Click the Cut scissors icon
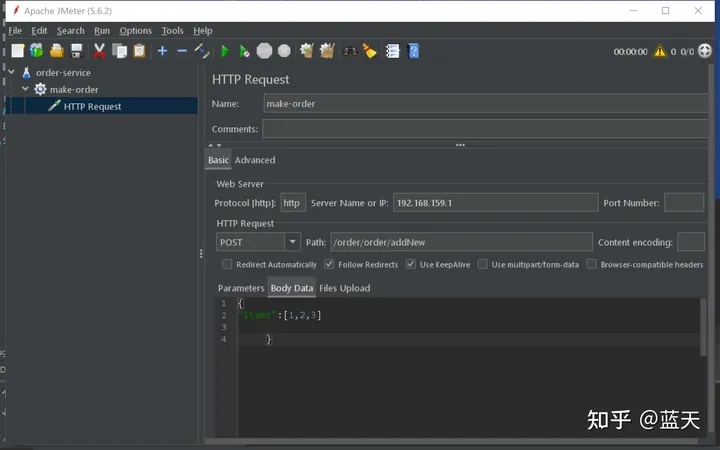720x450 pixels. click(x=99, y=51)
